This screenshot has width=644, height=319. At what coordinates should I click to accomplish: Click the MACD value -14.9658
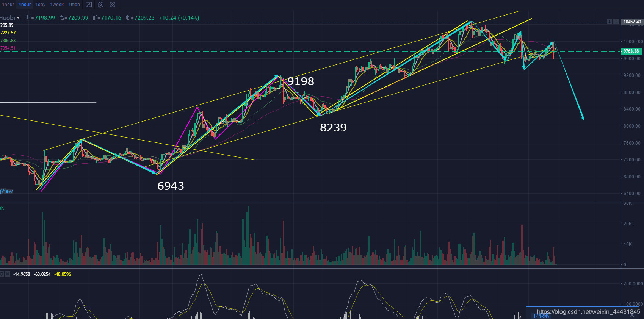[22, 274]
